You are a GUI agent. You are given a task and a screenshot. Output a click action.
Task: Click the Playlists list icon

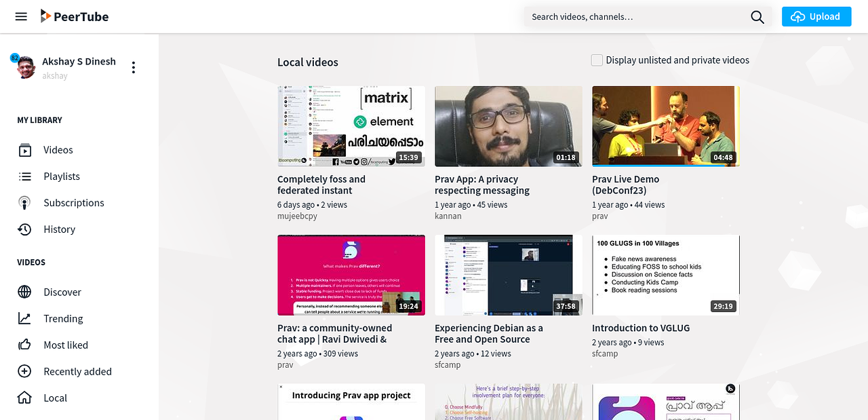click(25, 176)
